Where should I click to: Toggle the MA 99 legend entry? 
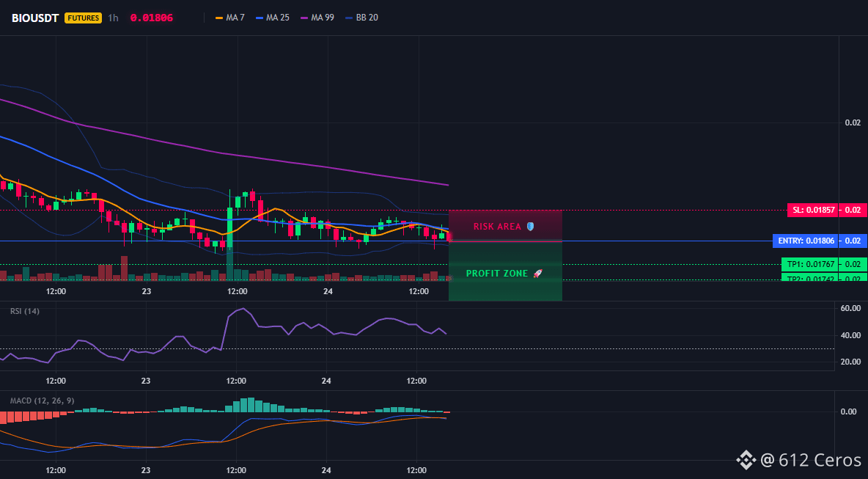click(317, 18)
